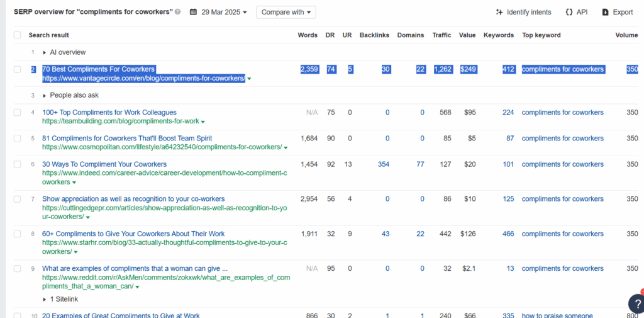The width and height of the screenshot is (644, 318).
Task: Check the box for 100+ Top Compliments for Work Colleagues
Action: (17, 112)
